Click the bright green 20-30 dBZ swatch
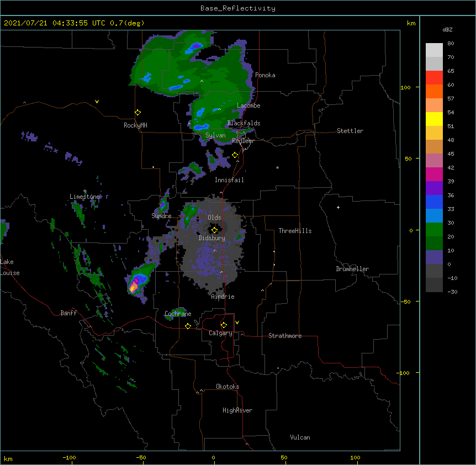 point(434,230)
